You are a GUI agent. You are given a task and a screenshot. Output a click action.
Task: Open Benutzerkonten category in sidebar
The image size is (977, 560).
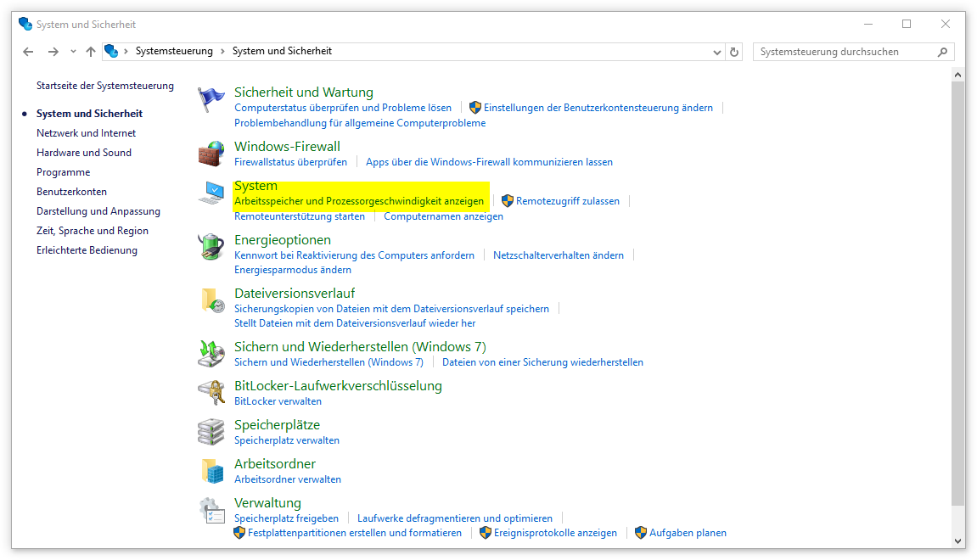[71, 192]
